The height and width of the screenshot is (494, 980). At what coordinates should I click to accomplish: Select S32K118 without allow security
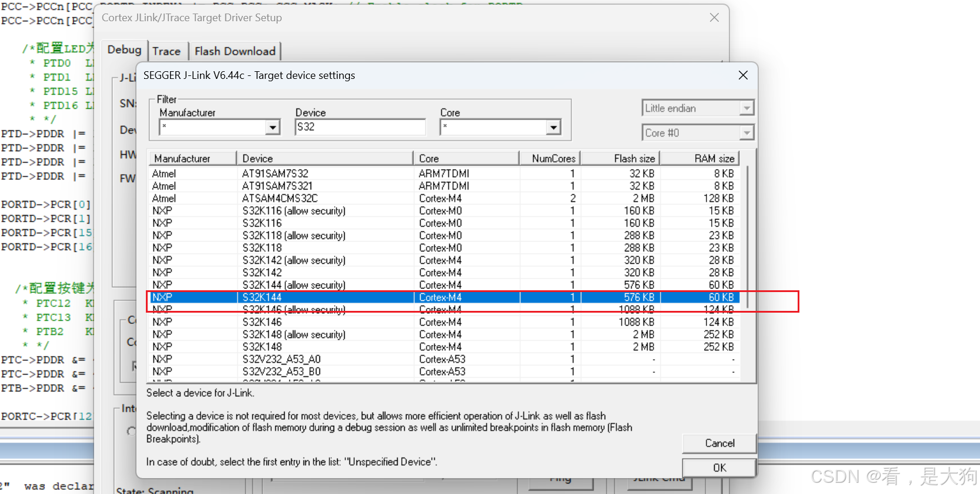tap(444, 248)
